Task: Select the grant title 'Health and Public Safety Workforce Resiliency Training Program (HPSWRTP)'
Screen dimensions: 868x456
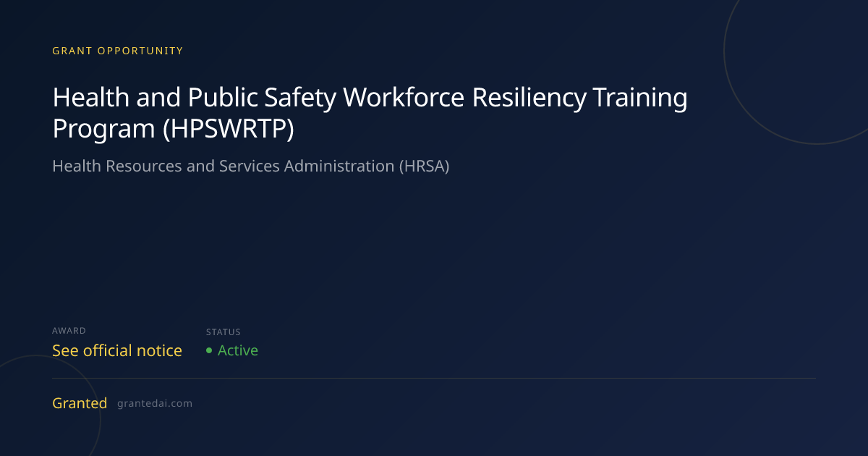Action: (370, 112)
